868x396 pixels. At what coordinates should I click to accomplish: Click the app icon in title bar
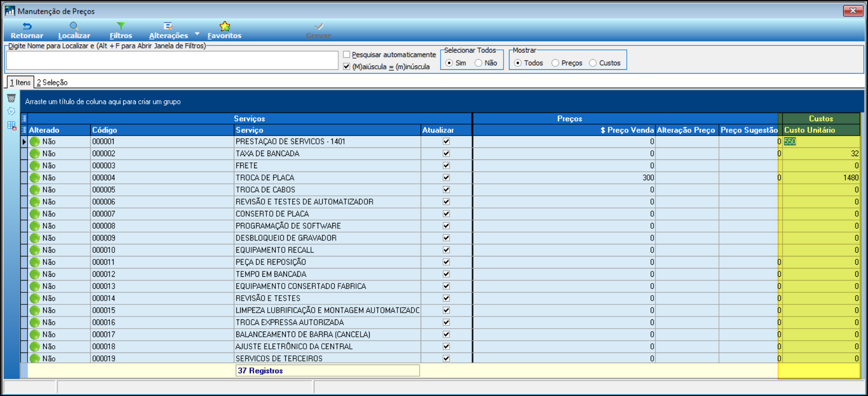[x=10, y=11]
